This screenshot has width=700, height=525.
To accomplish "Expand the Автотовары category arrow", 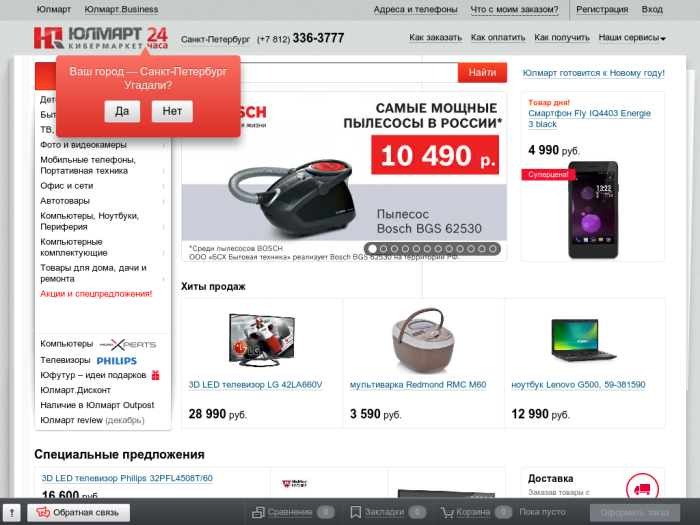I will [x=163, y=201].
